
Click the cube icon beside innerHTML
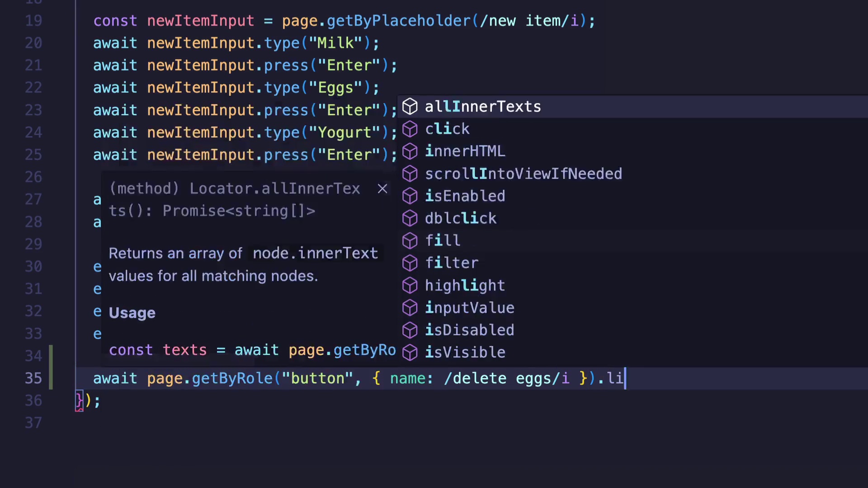click(x=410, y=151)
